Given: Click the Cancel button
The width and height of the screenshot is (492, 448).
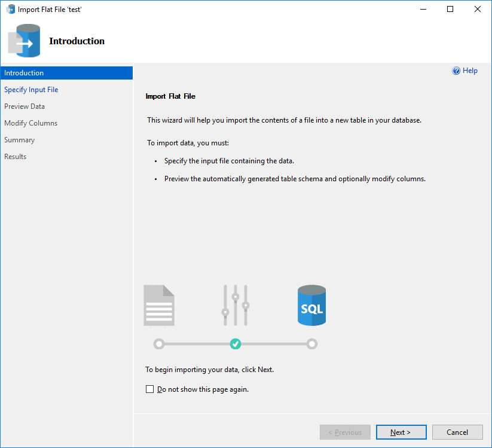Looking at the screenshot, I should point(457,432).
